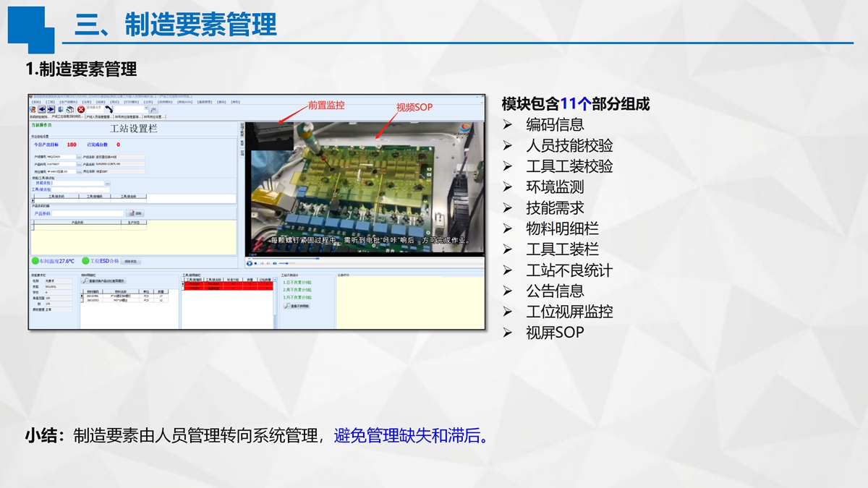Click ellipsis button beside 技能点检 field

coord(108,184)
